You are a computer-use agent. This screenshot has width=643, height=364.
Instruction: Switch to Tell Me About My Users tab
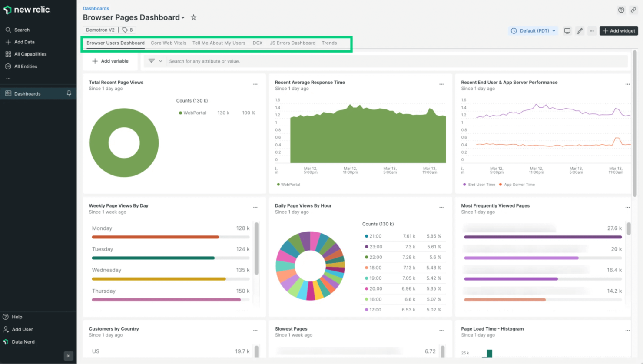click(219, 43)
